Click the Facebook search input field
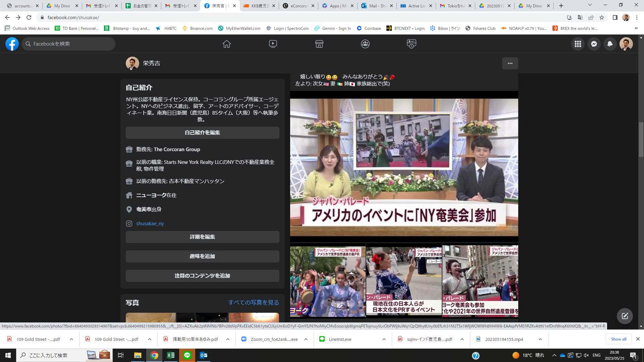The height and width of the screenshot is (362, 644). [69, 44]
